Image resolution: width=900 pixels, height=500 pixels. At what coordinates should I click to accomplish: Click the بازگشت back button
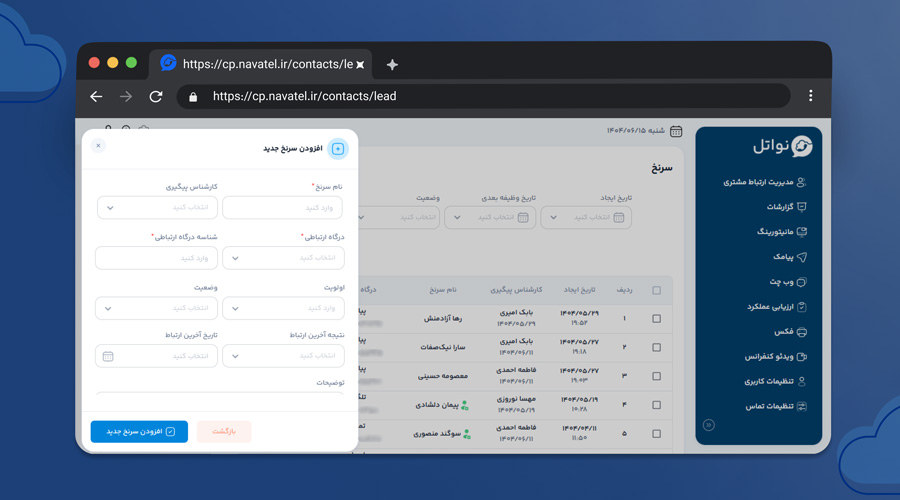[224, 432]
